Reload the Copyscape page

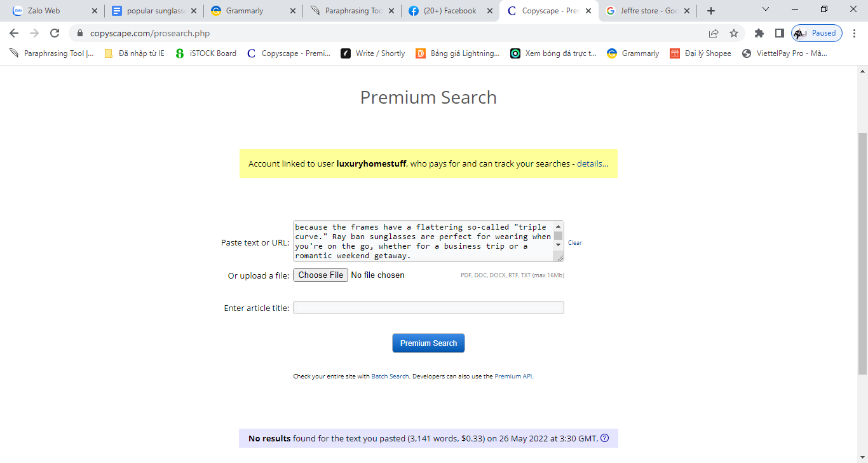tap(55, 33)
